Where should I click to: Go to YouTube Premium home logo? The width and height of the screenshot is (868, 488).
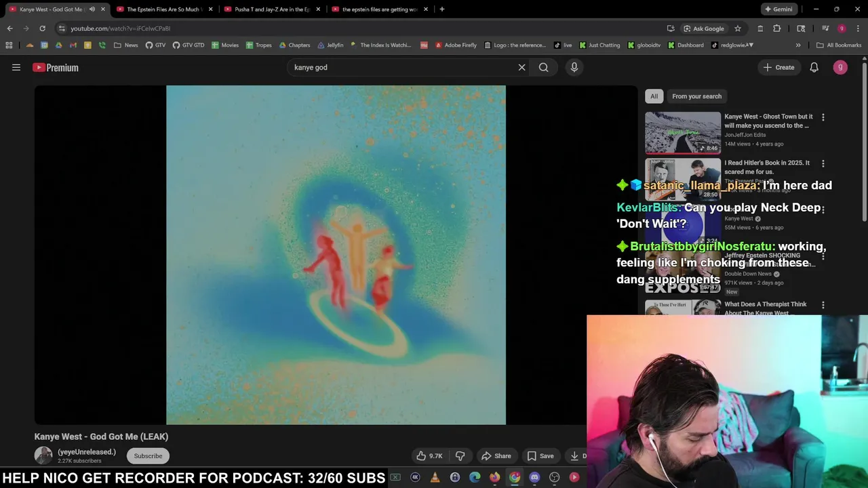(x=56, y=67)
